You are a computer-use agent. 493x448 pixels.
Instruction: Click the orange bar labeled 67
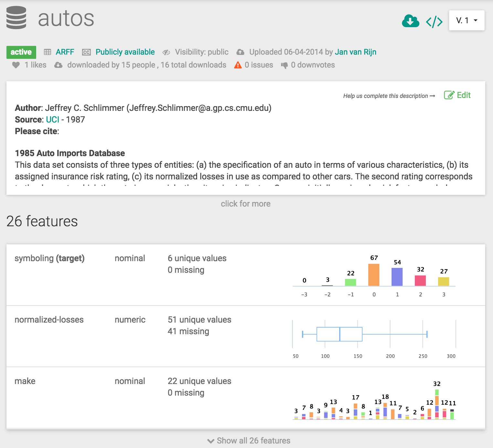point(374,275)
